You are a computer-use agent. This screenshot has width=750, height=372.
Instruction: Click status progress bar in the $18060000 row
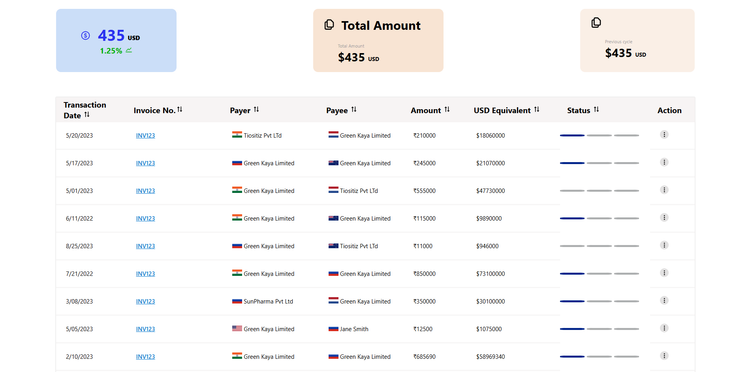(599, 135)
